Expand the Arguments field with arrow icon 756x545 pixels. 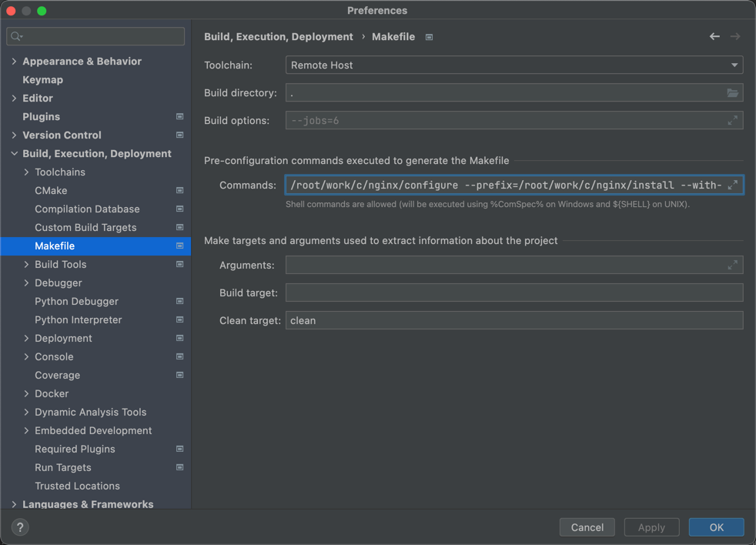coord(732,266)
